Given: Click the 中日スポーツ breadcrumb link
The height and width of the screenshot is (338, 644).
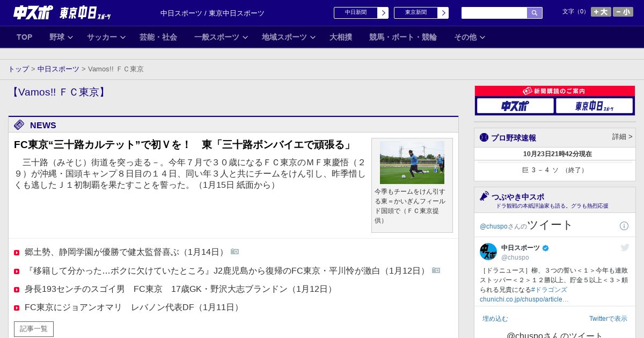Looking at the screenshot, I should [x=58, y=69].
